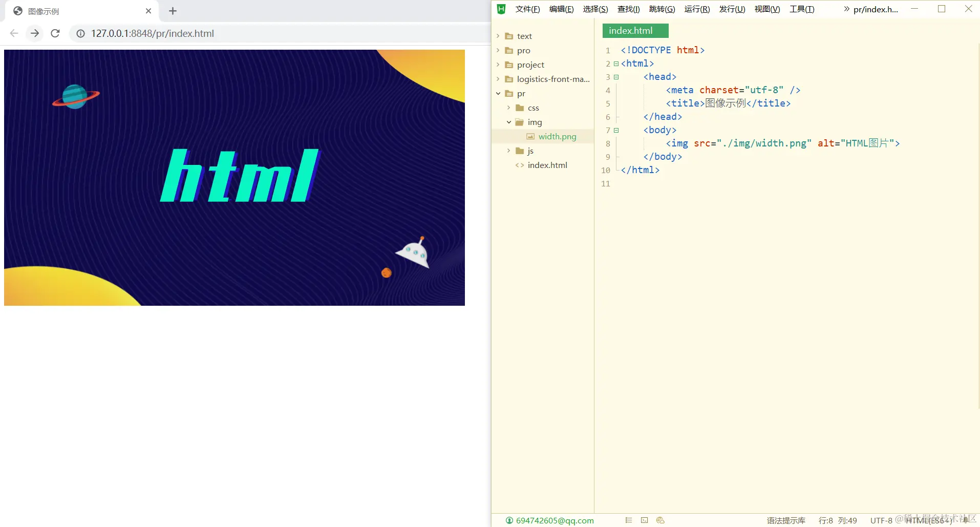The width and height of the screenshot is (980, 527).
Task: Click the title text 图像示例 in code
Action: pos(726,103)
